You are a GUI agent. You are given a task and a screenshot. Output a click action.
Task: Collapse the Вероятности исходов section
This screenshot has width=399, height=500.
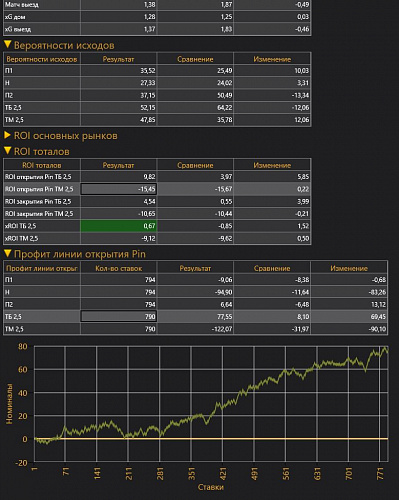pos(8,45)
